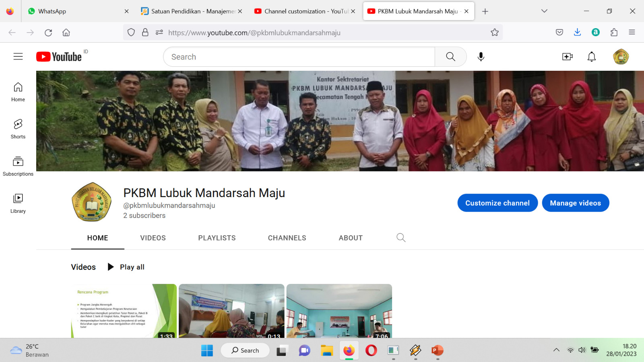Start voice search with microphone icon

click(481, 57)
